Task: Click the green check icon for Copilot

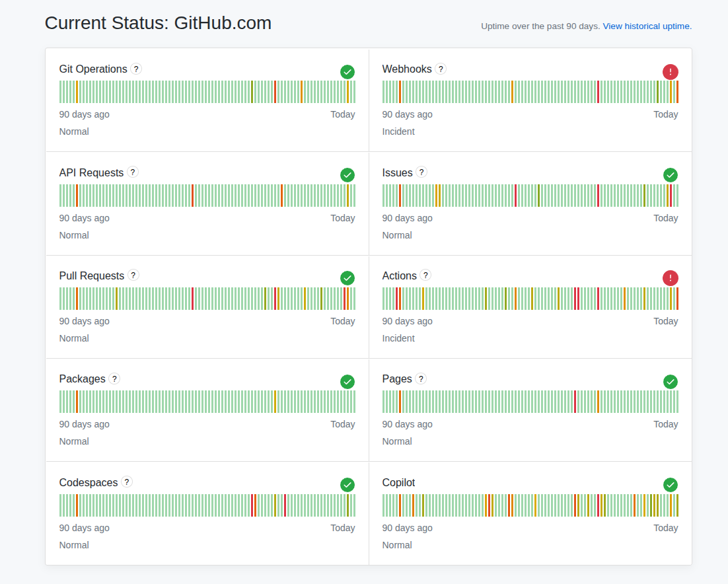Action: (x=671, y=485)
